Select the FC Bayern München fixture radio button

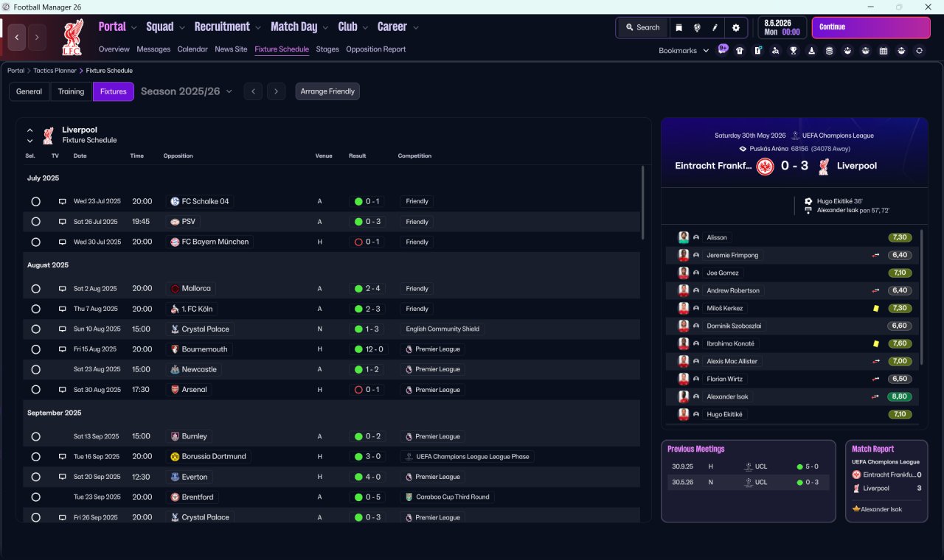coord(35,242)
